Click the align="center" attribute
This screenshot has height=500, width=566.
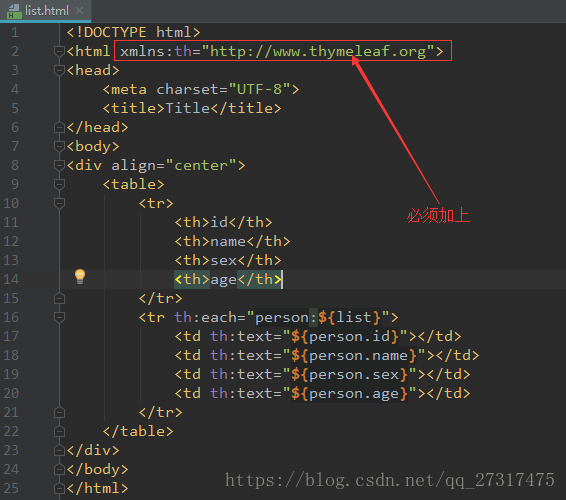174,165
